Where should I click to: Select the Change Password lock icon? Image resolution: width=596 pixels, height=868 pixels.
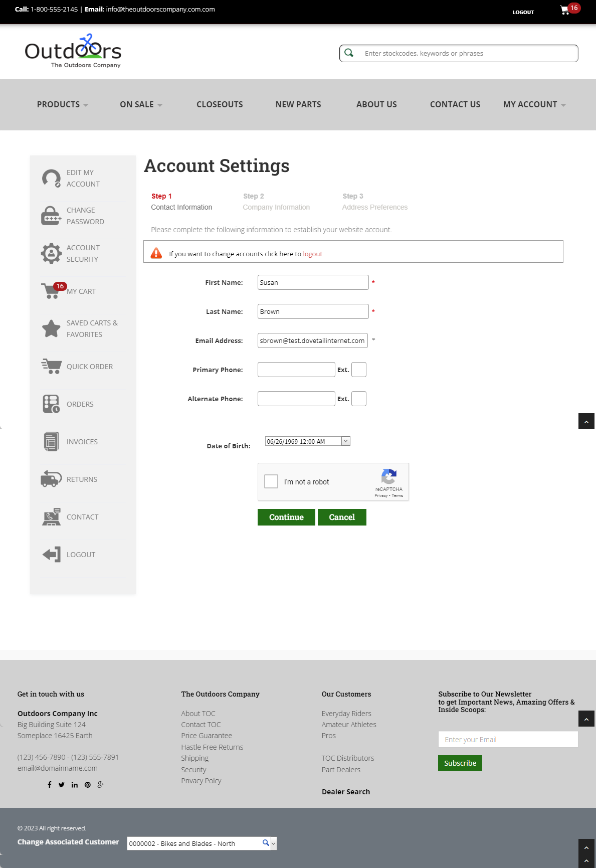coord(51,216)
